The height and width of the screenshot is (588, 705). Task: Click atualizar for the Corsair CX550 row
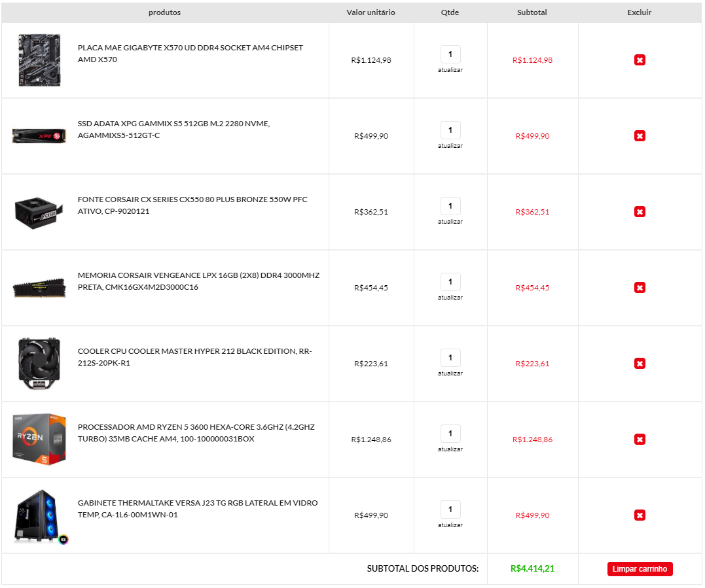450,222
